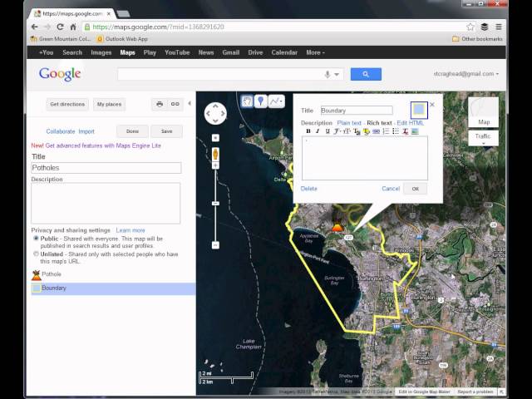Click the Learn more link
Image resolution: width=532 pixels, height=399 pixels.
tap(131, 230)
